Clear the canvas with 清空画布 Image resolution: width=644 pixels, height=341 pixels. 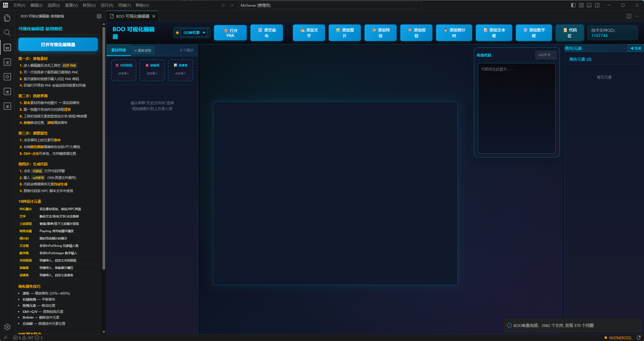267,33
